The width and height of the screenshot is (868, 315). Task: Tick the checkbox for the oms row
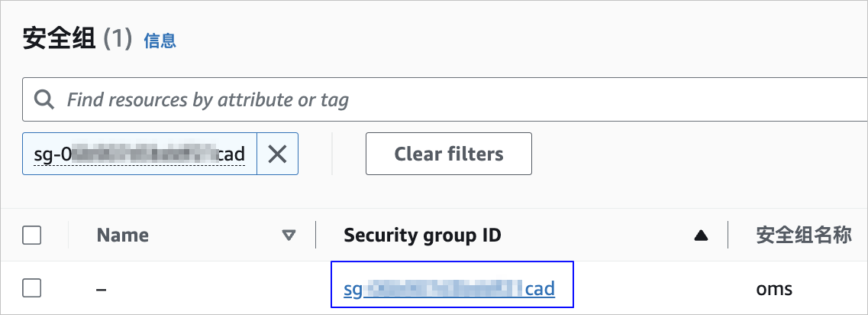(x=31, y=287)
